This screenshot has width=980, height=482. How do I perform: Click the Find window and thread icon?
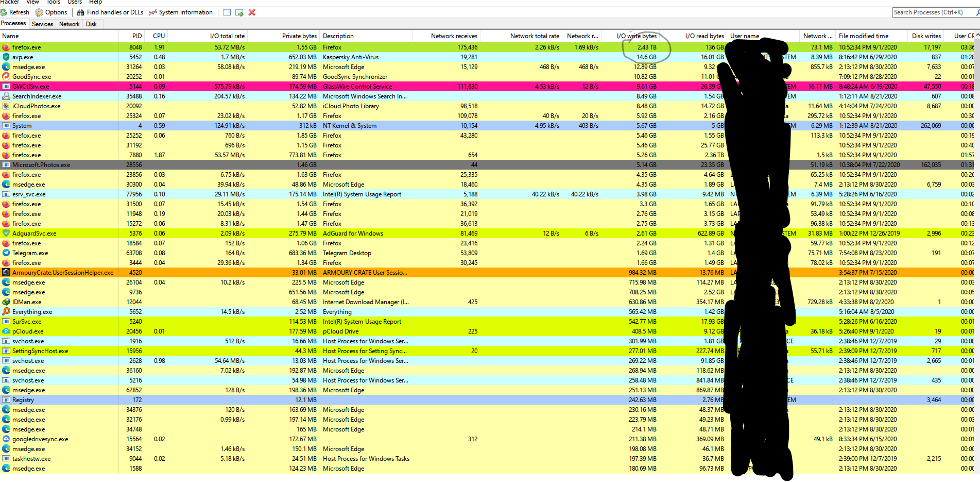click(239, 12)
